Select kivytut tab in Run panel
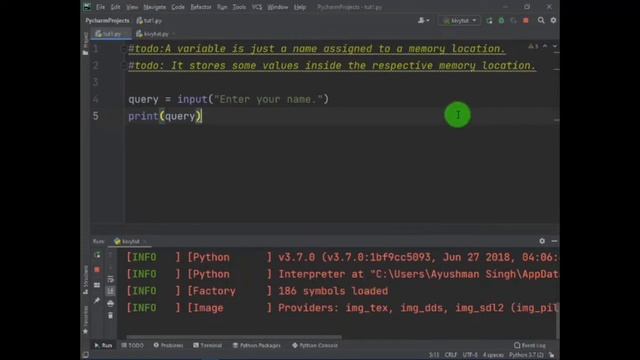Viewport: 640px width, 360px height. coord(130,242)
